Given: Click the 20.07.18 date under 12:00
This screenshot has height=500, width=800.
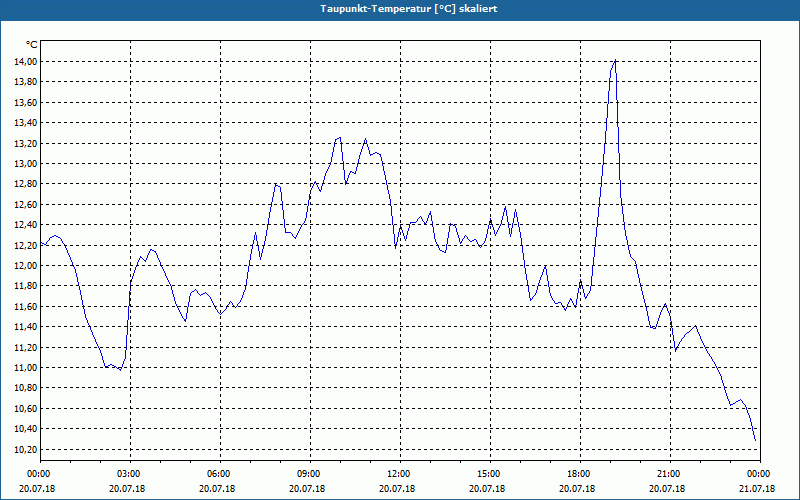Looking at the screenshot, I should [397, 488].
